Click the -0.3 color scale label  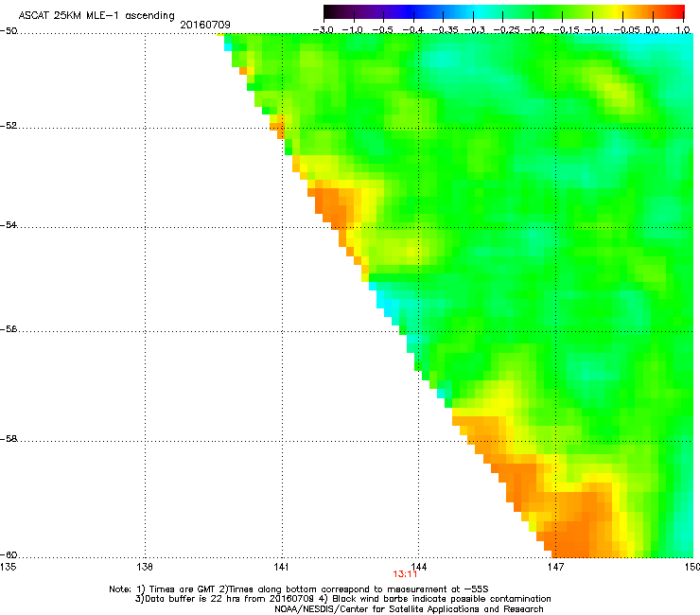point(475,30)
